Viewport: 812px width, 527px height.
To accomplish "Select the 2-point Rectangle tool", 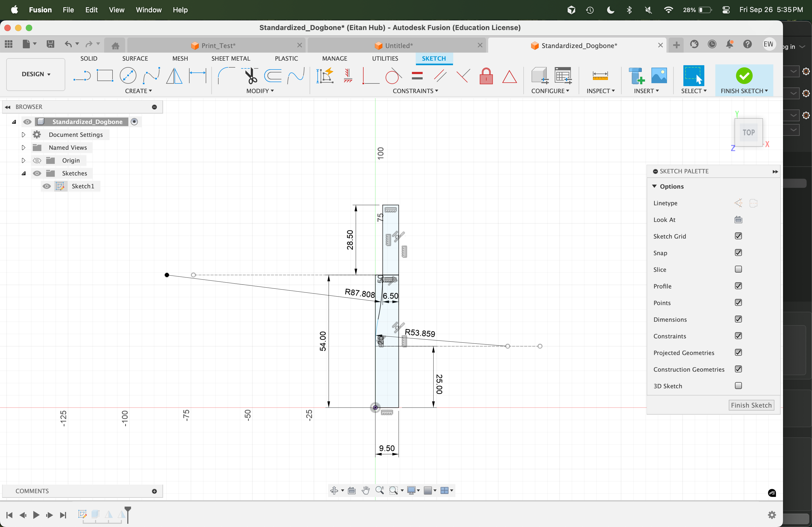I will pyautogui.click(x=105, y=75).
